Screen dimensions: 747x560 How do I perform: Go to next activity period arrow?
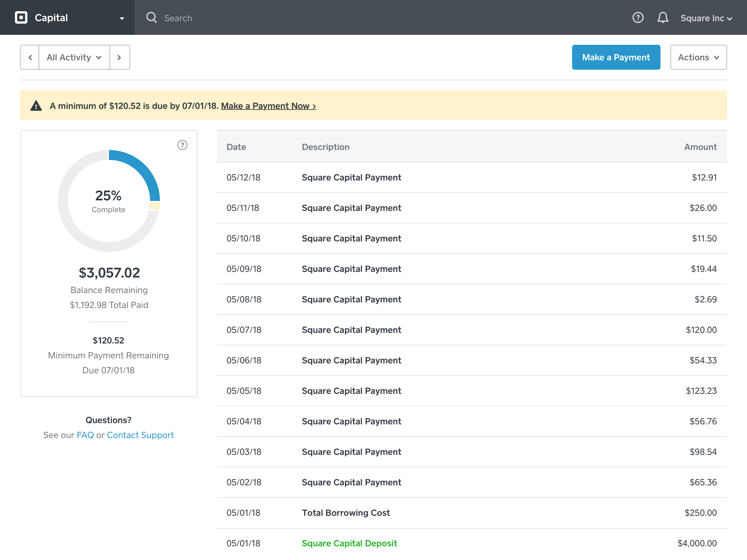tap(120, 57)
